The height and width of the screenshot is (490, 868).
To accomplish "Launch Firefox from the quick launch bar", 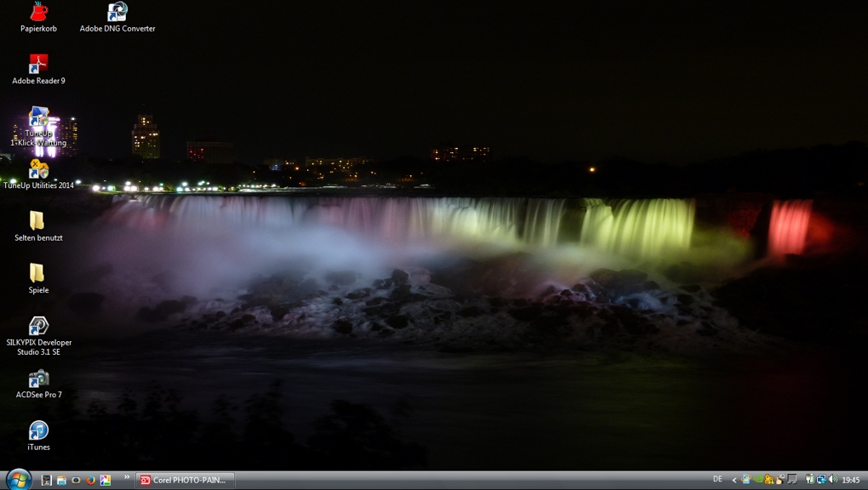I will pyautogui.click(x=91, y=480).
